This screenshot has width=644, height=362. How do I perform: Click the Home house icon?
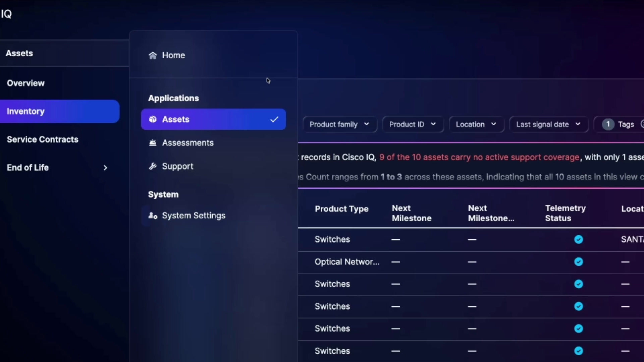[x=153, y=55]
